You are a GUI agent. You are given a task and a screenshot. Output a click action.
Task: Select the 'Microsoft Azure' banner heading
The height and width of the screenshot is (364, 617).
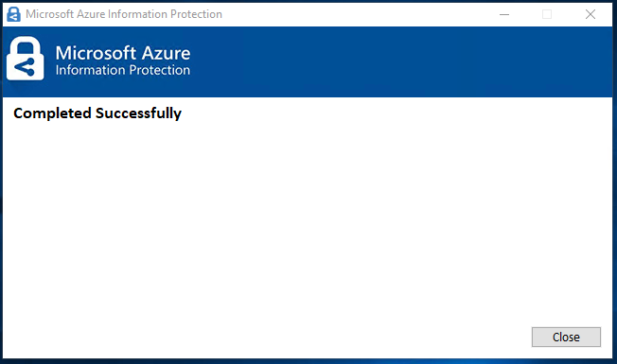tap(123, 53)
